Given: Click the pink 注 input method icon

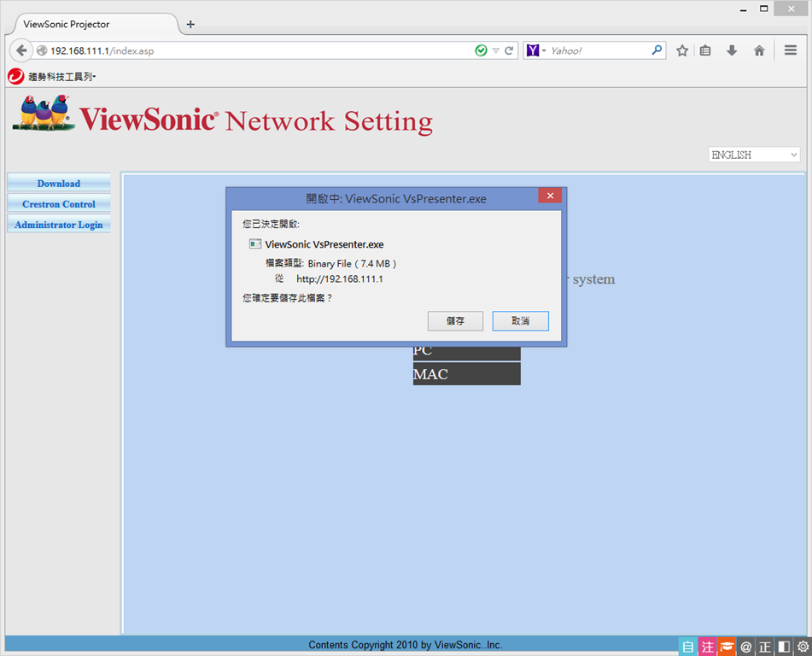Looking at the screenshot, I should pos(707,647).
